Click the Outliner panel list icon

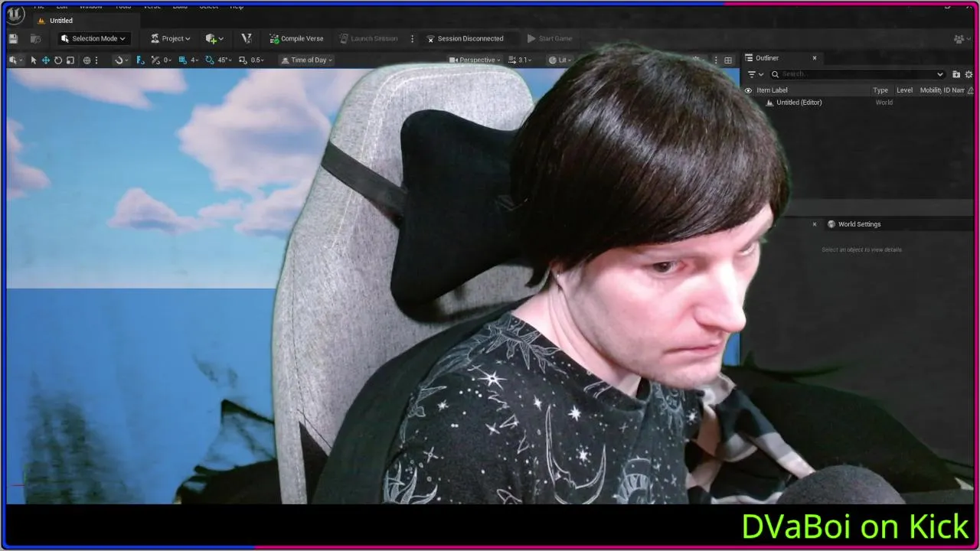(x=750, y=58)
